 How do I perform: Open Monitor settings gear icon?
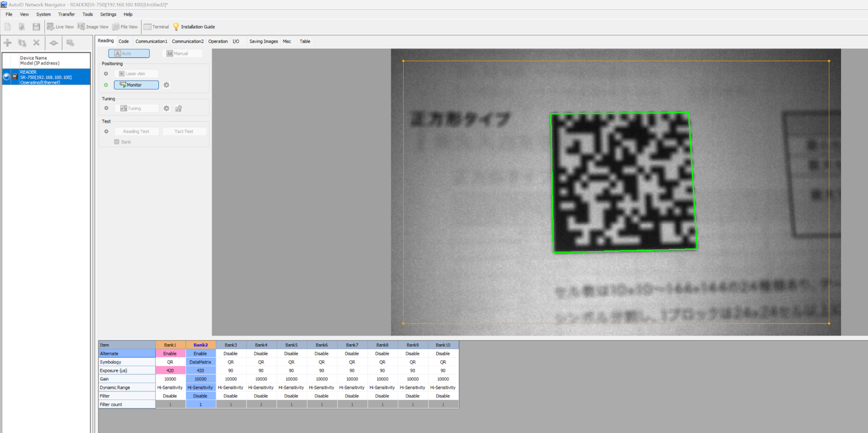pos(167,85)
